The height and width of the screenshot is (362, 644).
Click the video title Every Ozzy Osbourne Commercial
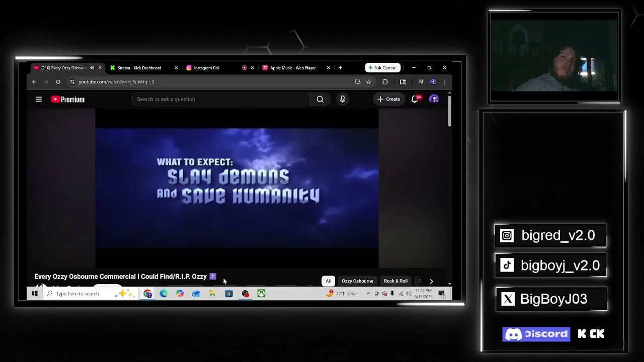click(121, 277)
